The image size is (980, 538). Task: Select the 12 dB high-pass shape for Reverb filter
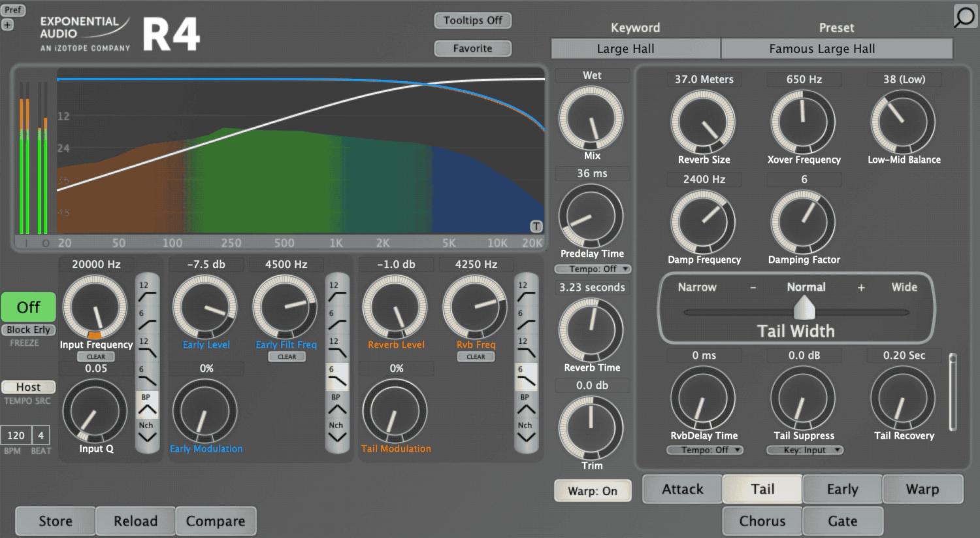[x=526, y=292]
